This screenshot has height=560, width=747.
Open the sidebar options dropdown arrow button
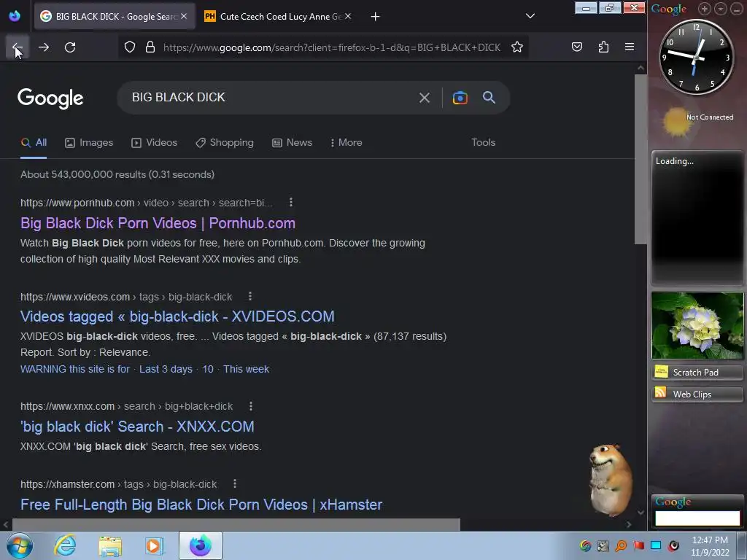720,9
